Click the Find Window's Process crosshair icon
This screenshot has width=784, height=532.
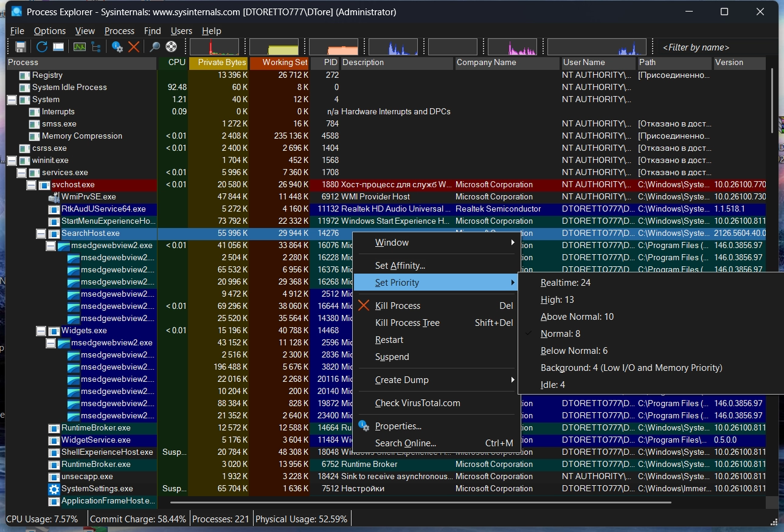point(172,47)
